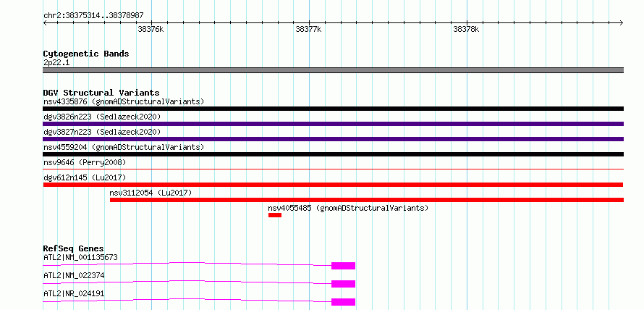This screenshot has height=310, width=644.
Task: Click purple bar of variant dgv3827n223
Action: pos(333,139)
